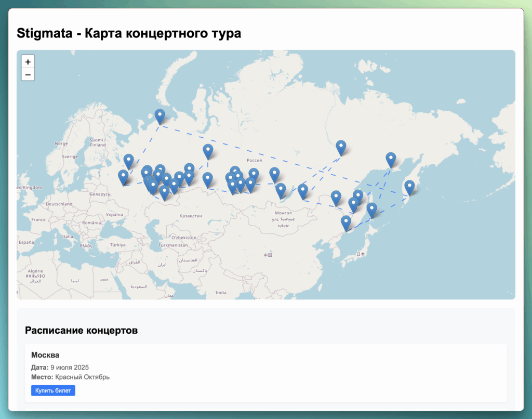Viewport: 532px width, 419px height.
Task: Click the 'Монгол улс' map label
Action: 283,216
